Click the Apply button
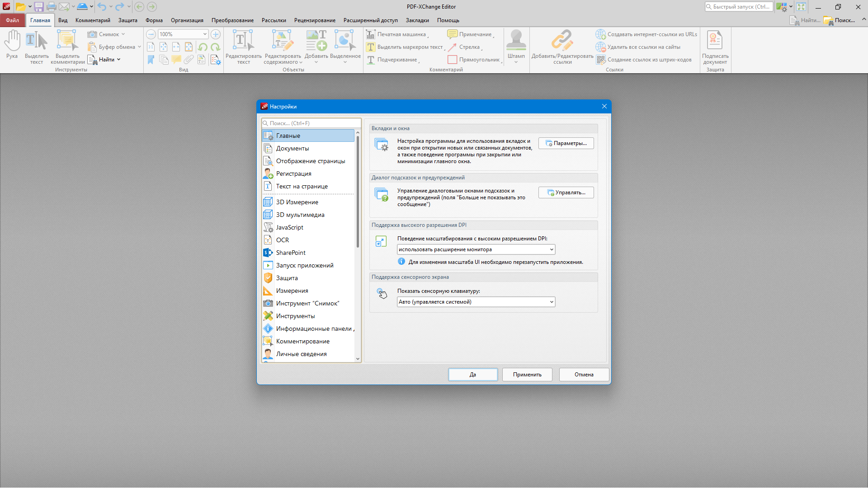This screenshot has width=868, height=488. 527,375
